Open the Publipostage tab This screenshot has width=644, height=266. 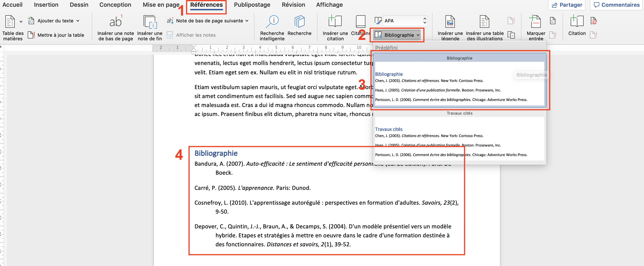click(252, 5)
